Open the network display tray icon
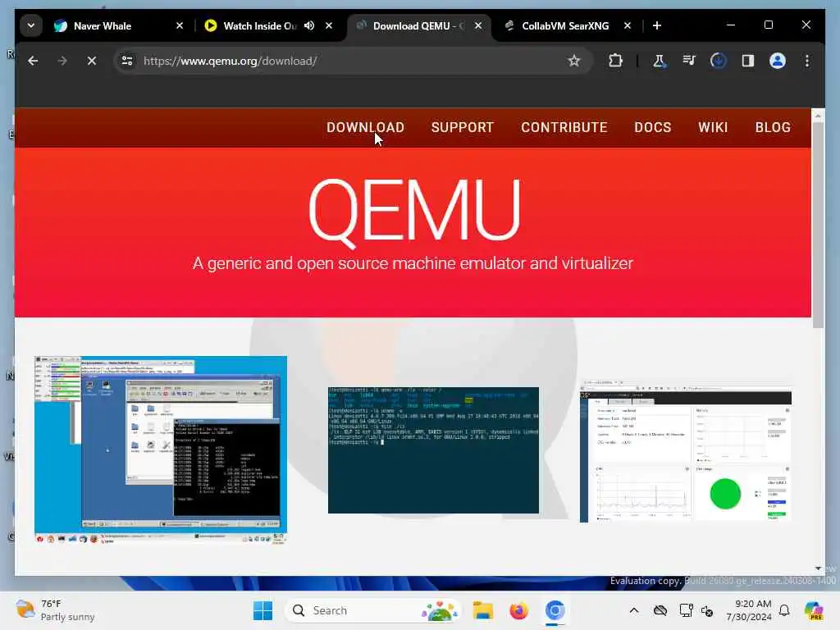The image size is (840, 630). point(686,610)
